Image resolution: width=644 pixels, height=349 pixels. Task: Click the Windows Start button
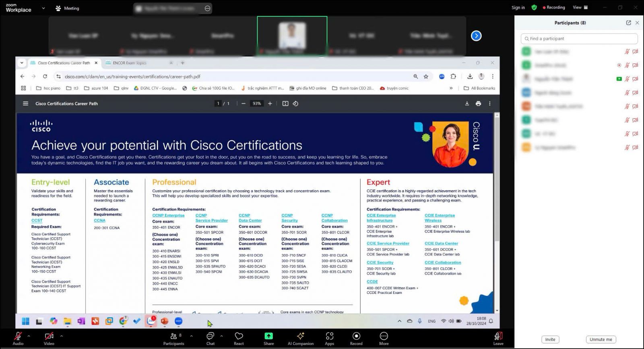(x=26, y=321)
